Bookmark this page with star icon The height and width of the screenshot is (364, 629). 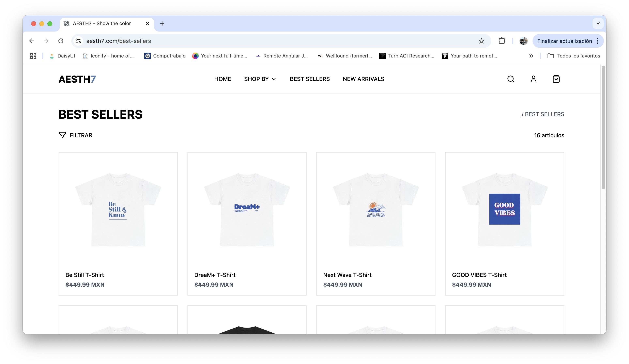click(x=481, y=41)
